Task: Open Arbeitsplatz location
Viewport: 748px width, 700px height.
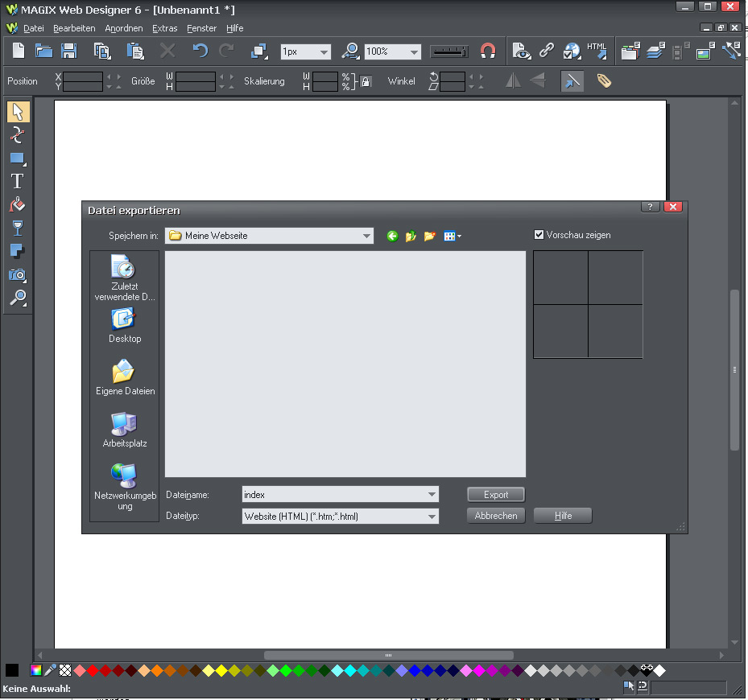Action: [125, 430]
